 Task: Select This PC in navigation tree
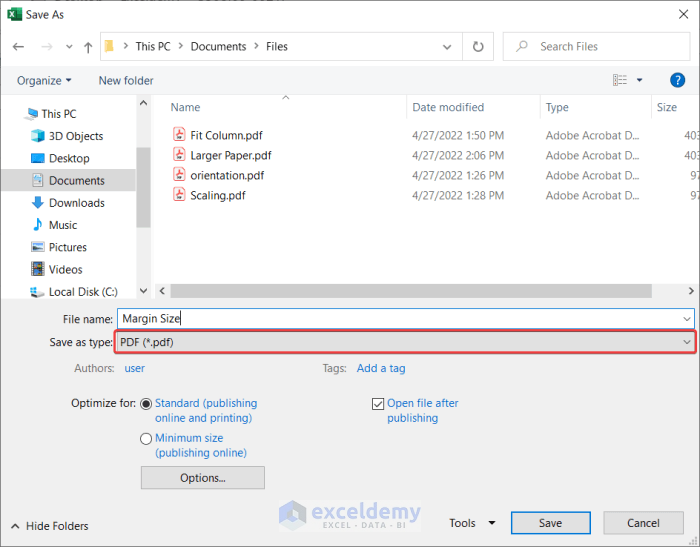tap(58, 114)
